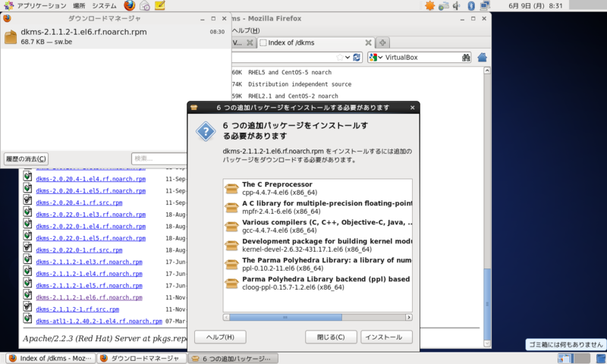Click the page scroll up arrow
607x364 pixels.
[x=487, y=71]
